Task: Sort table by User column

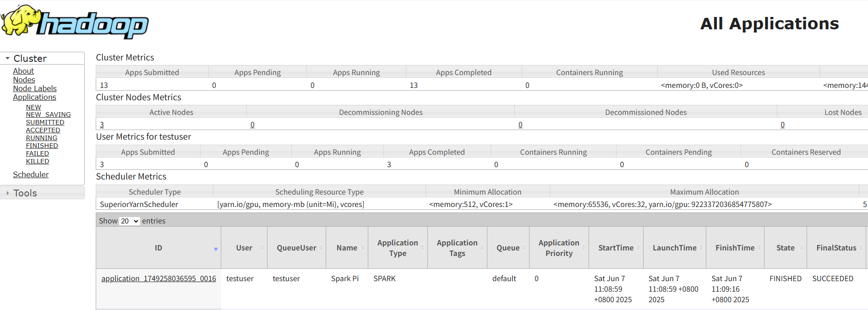Action: click(244, 248)
